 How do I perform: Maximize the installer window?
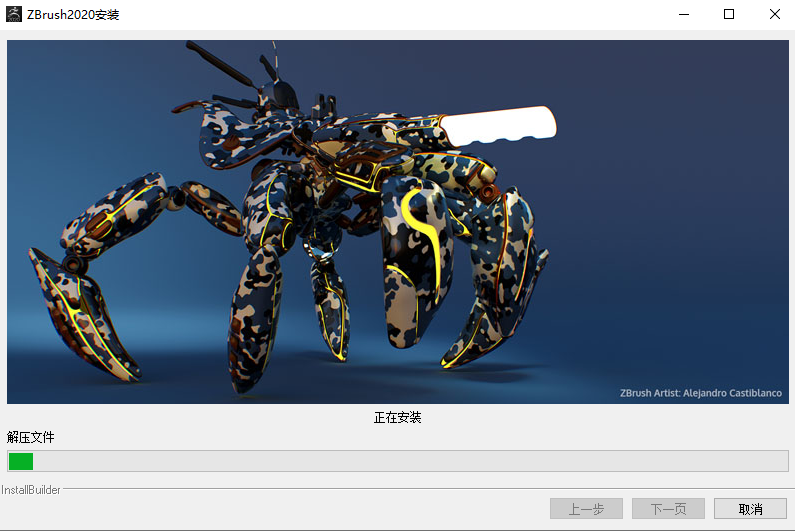729,14
